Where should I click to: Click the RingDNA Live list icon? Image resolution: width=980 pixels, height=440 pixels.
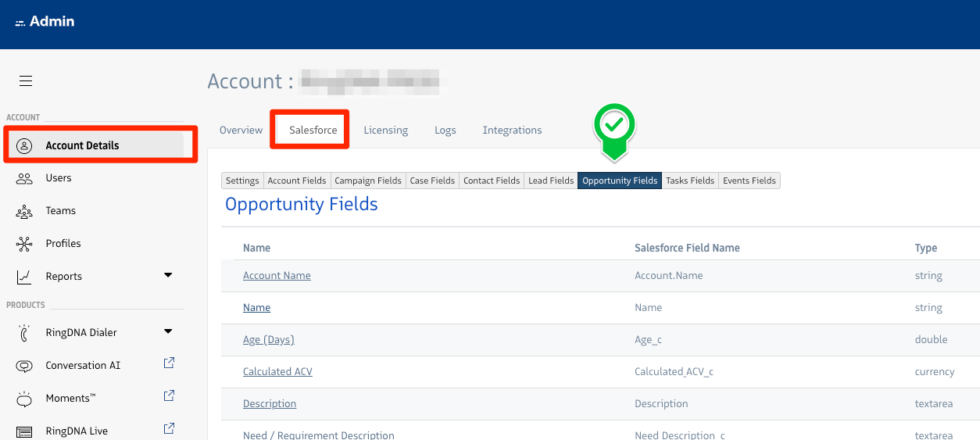(24, 431)
